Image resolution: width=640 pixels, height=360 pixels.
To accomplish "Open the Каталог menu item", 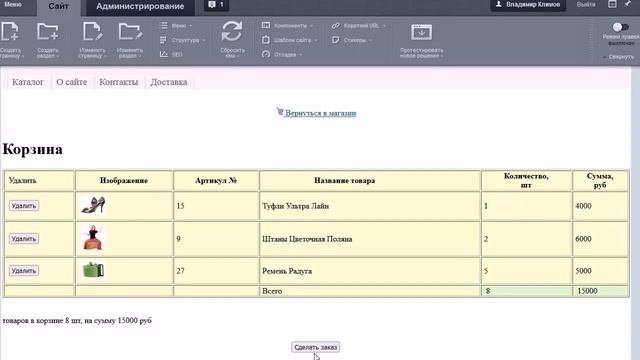I will 28,82.
